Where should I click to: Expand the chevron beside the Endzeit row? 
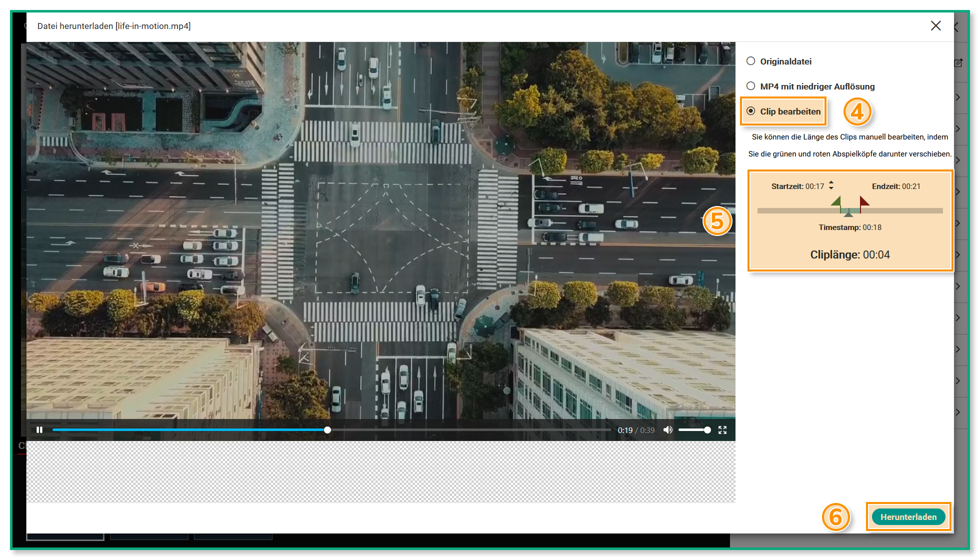point(957,191)
